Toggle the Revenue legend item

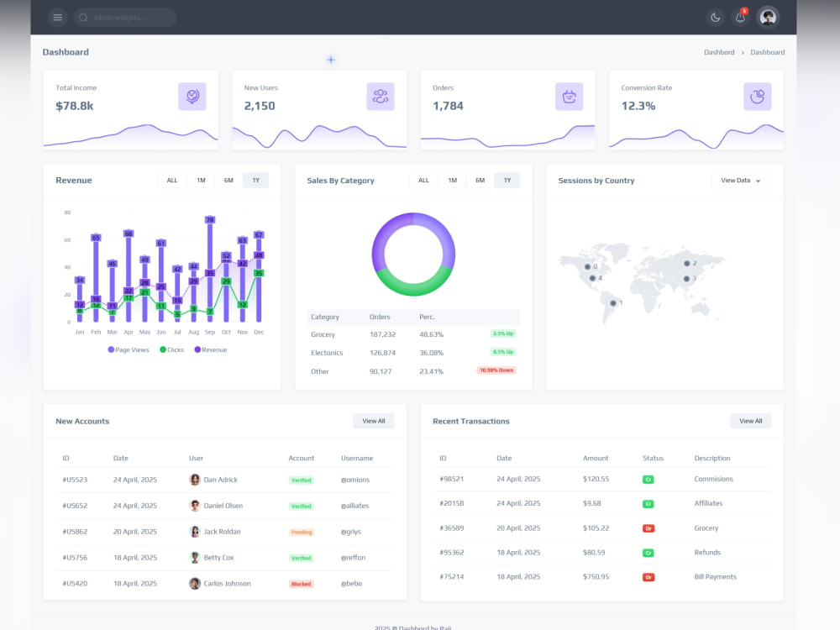211,349
